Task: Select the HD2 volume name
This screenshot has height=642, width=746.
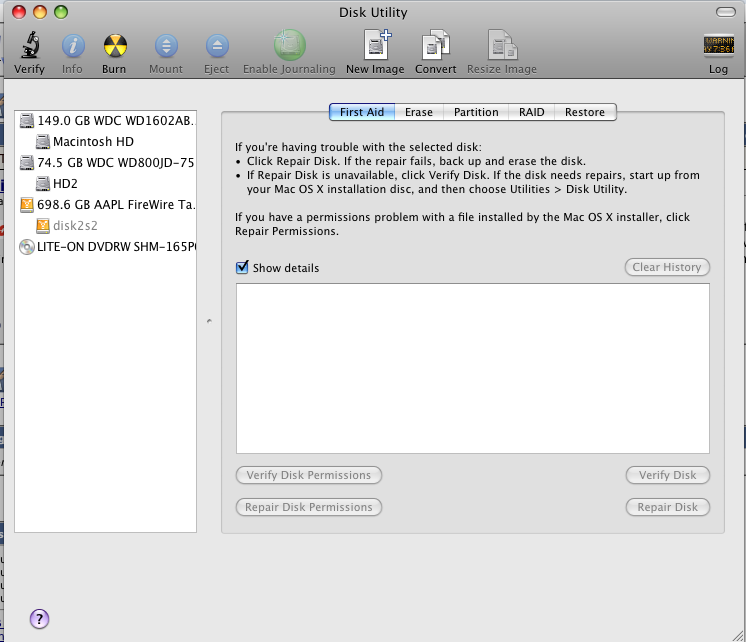Action: [65, 184]
